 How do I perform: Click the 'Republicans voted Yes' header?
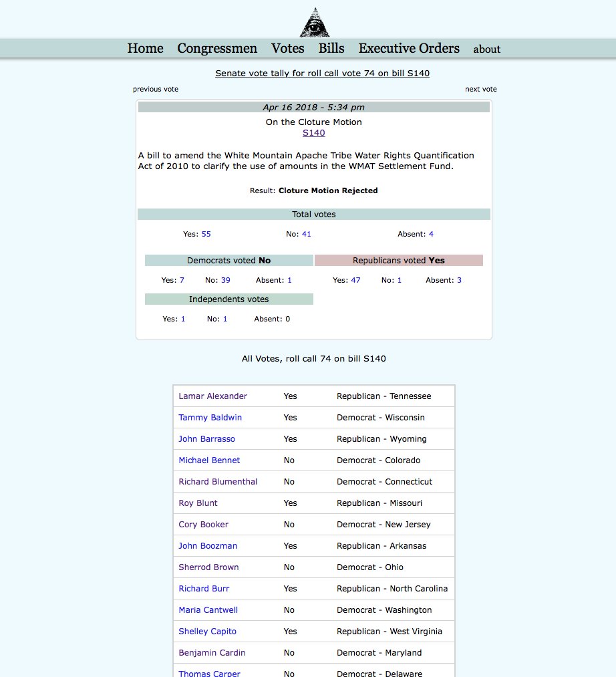[x=398, y=261]
